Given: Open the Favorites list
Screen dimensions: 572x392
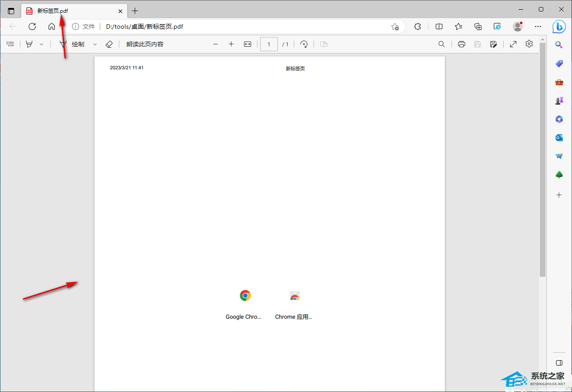Looking at the screenshot, I should click(458, 26).
